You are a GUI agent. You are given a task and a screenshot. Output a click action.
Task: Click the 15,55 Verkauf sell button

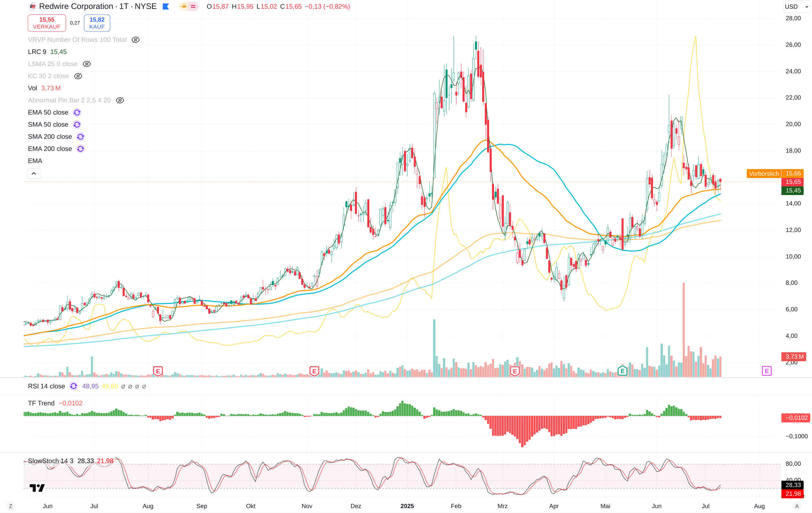tap(46, 23)
